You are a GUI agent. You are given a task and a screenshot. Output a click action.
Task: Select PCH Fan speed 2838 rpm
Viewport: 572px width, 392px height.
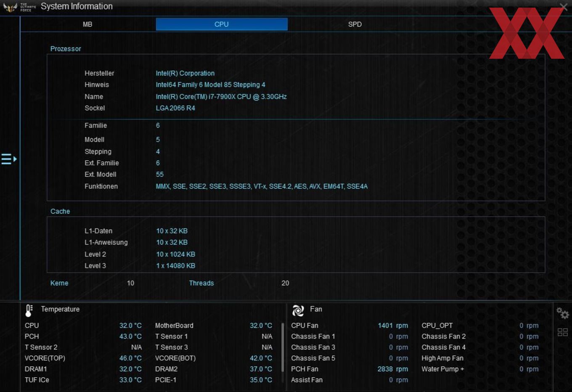click(x=393, y=369)
